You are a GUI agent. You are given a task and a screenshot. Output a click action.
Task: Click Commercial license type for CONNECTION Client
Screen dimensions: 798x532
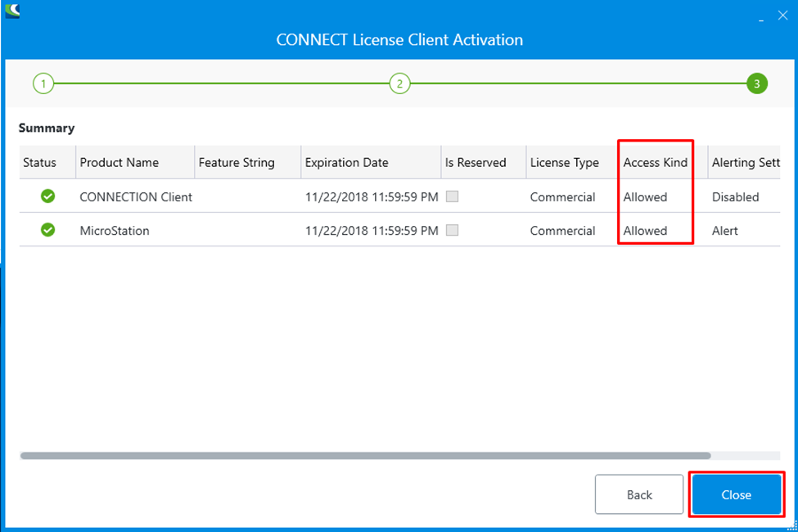[562, 197]
